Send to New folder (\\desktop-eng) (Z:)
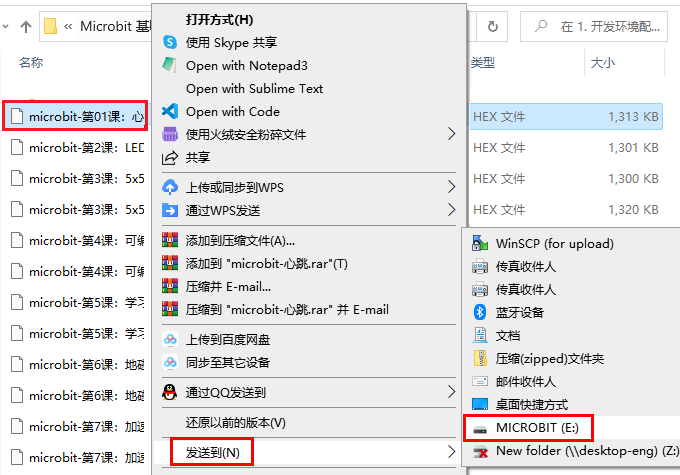This screenshot has width=680, height=475. (x=587, y=451)
